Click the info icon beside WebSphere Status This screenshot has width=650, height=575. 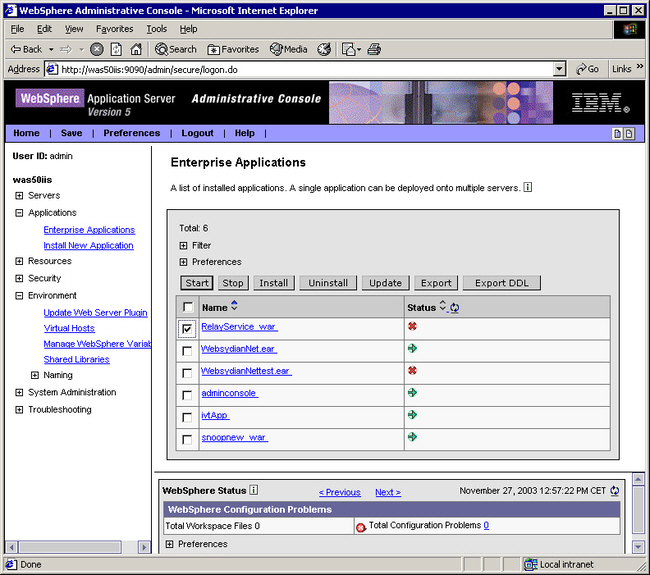(254, 490)
